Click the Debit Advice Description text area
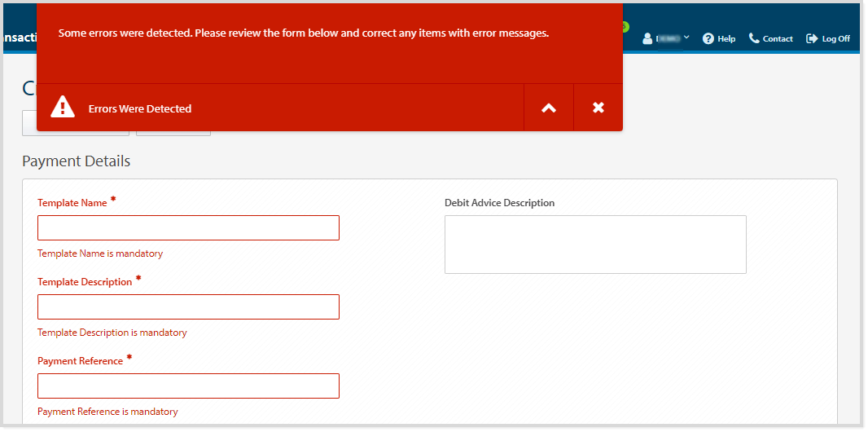The width and height of the screenshot is (868, 432). pos(595,245)
